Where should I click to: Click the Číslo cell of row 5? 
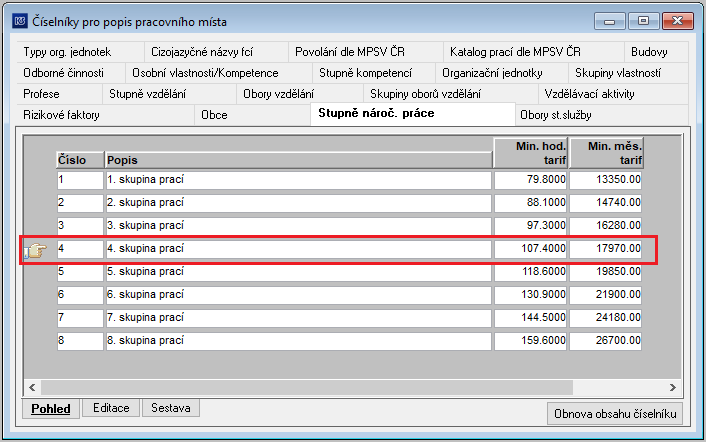coord(81,271)
